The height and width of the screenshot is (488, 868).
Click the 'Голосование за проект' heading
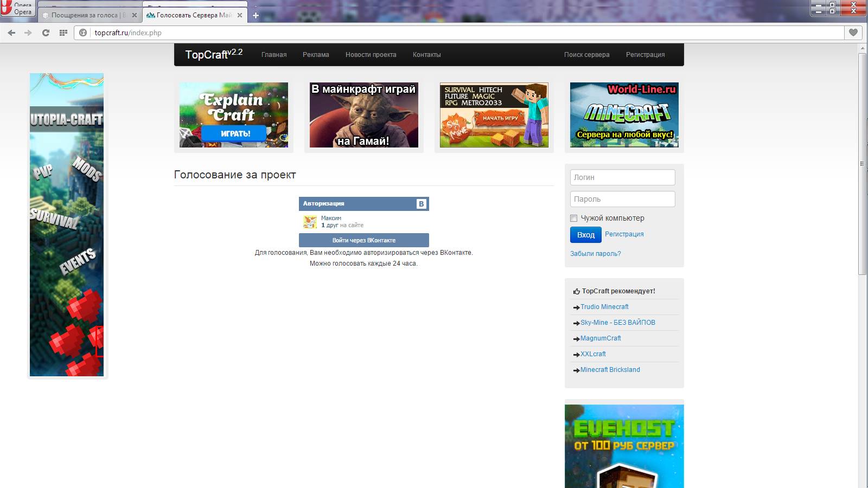coord(235,175)
